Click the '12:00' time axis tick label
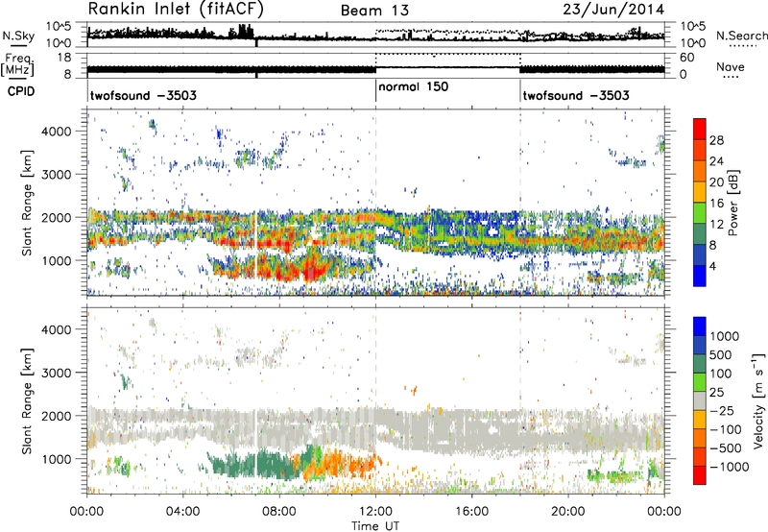 tap(375, 512)
